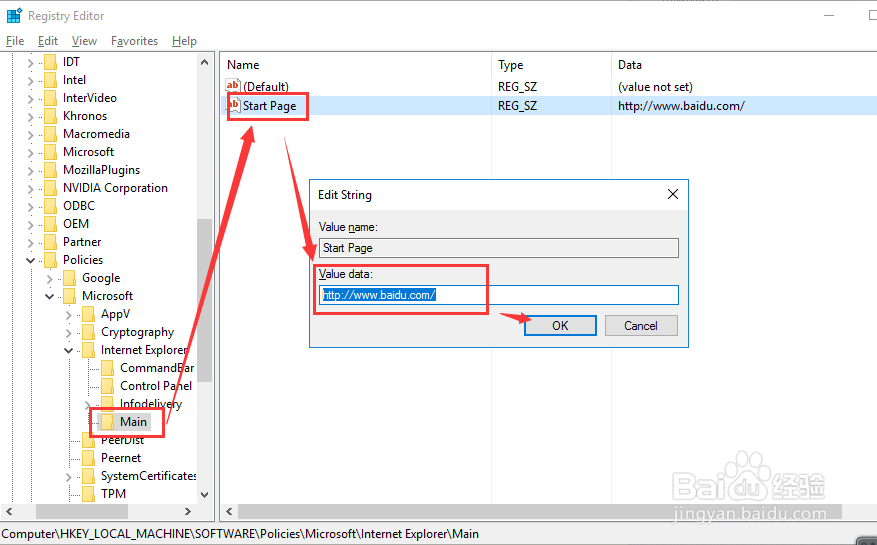Close the Edit String dialog
This screenshot has width=877, height=545.
coord(673,194)
